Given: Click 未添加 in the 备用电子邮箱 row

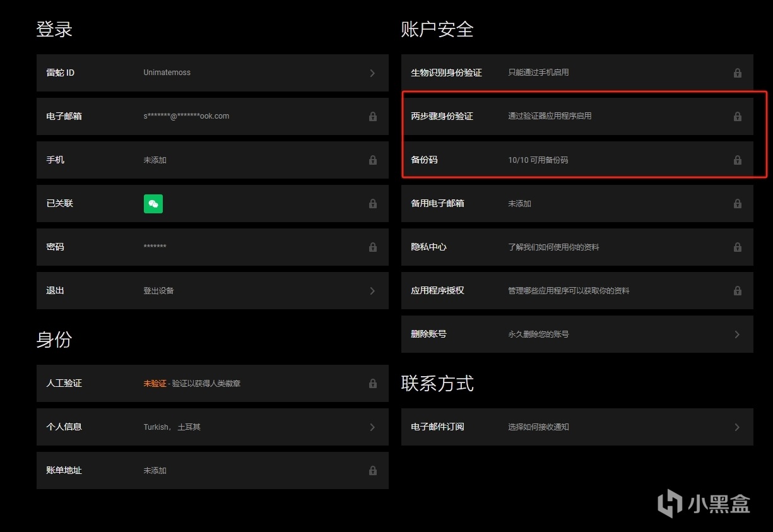Looking at the screenshot, I should click(x=519, y=203).
